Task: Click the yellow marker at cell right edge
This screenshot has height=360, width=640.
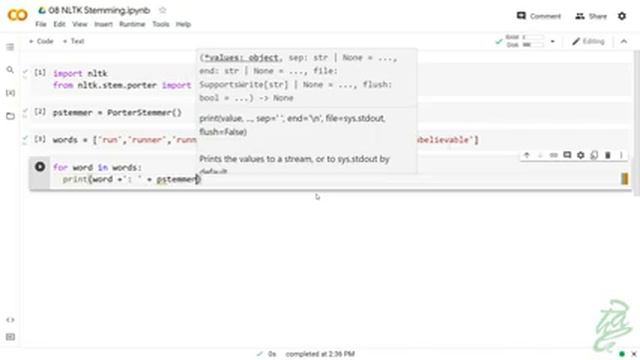Action: click(x=624, y=179)
